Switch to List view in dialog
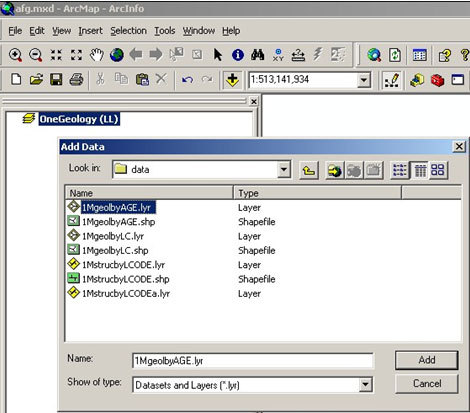Screen dimensions: 470x413 click(x=400, y=170)
